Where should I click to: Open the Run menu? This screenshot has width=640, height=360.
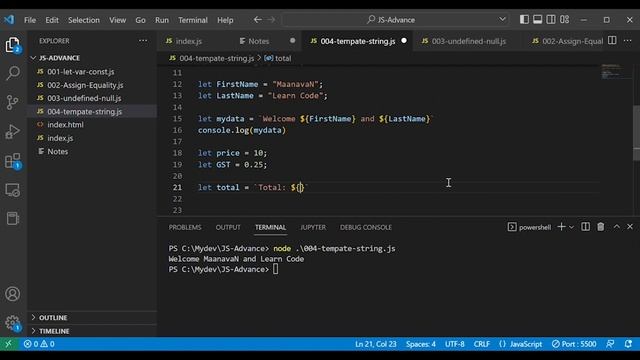point(162,20)
